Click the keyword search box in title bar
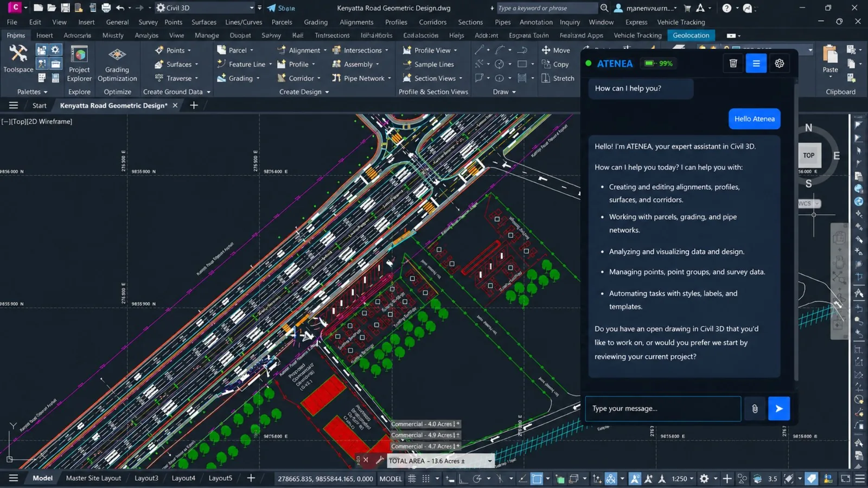 click(x=547, y=8)
